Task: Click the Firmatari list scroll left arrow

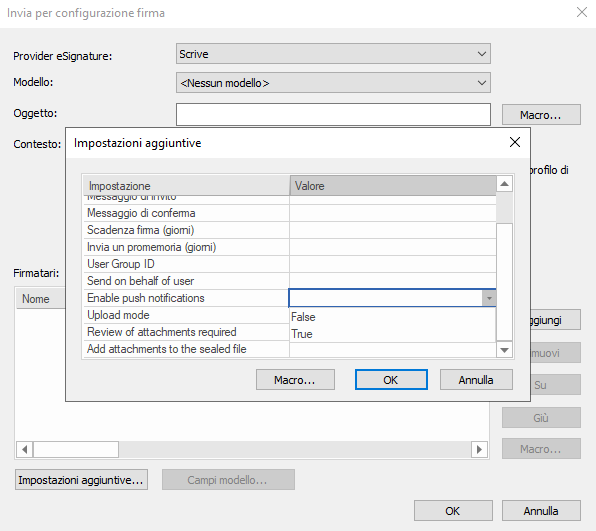Action: coord(25,450)
